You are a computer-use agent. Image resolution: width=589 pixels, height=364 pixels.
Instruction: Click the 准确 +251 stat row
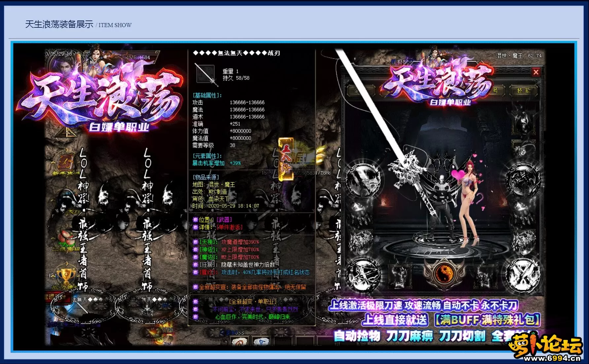click(216, 124)
